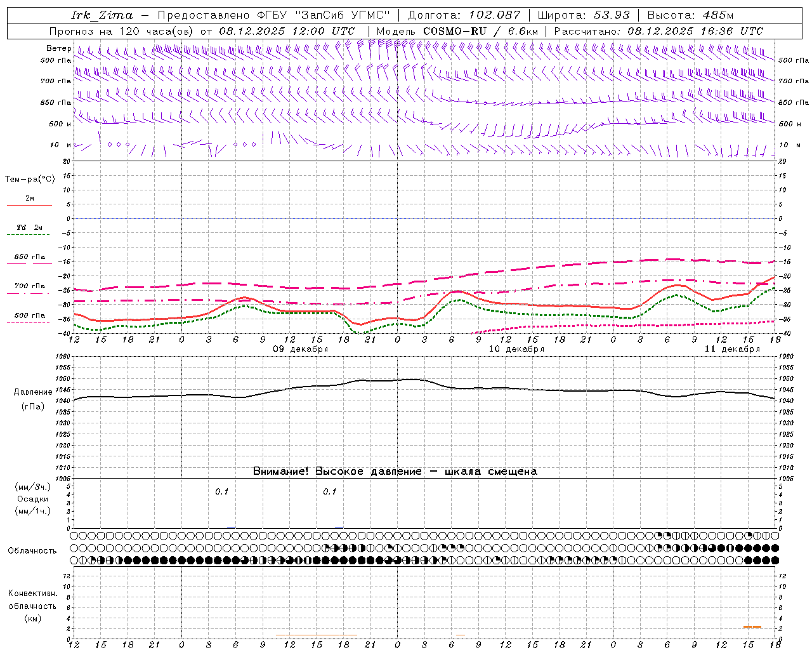Select the 'Прогноз на 120 часа(ов)' text
This screenshot has height=650, width=812.
click(x=122, y=31)
